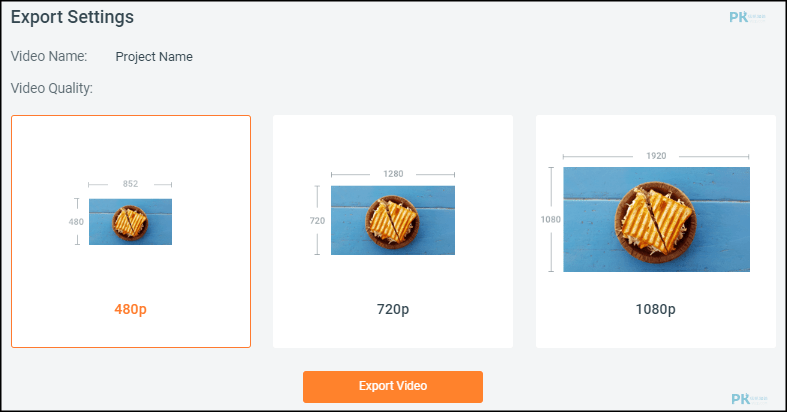This screenshot has height=412, width=787.
Task: Click the Export Settings heading
Action: click(x=72, y=17)
